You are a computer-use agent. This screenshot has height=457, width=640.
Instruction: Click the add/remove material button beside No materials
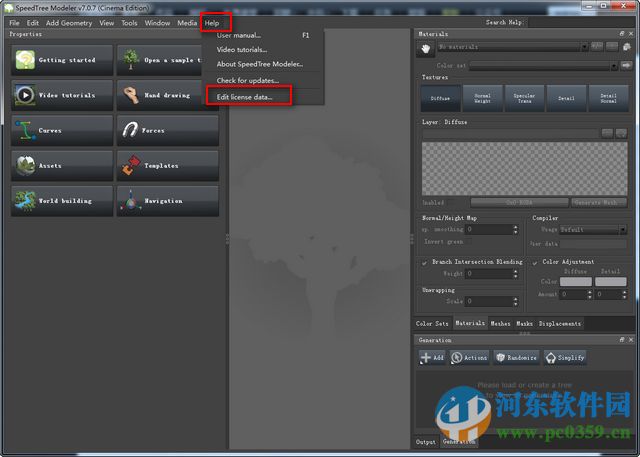(x=597, y=47)
